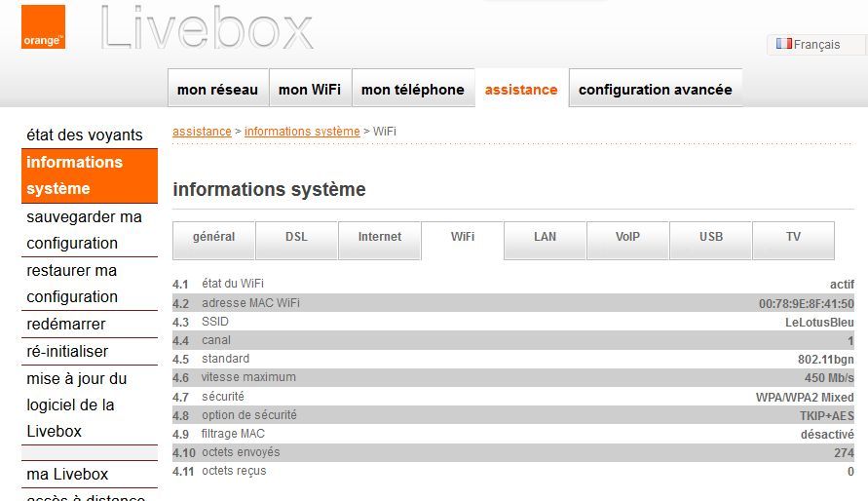Open configuration avancée menu
868x501 pixels.
pos(655,90)
